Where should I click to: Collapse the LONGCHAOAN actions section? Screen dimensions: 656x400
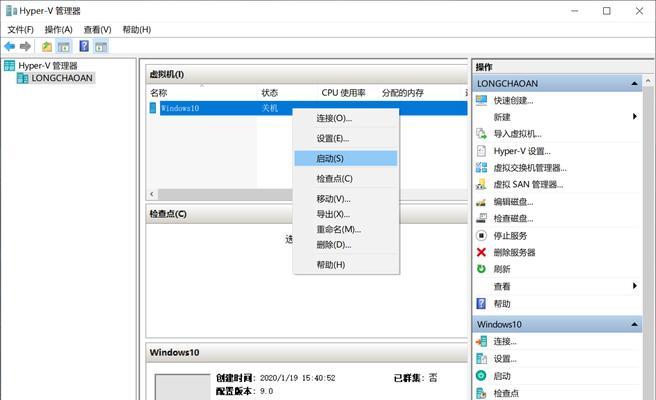634,84
